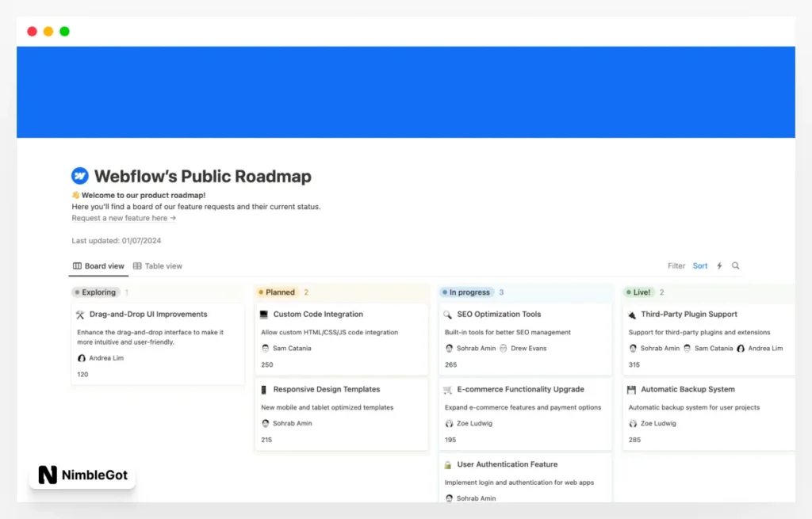Click the NimbleGot logo badge

pos(82,475)
